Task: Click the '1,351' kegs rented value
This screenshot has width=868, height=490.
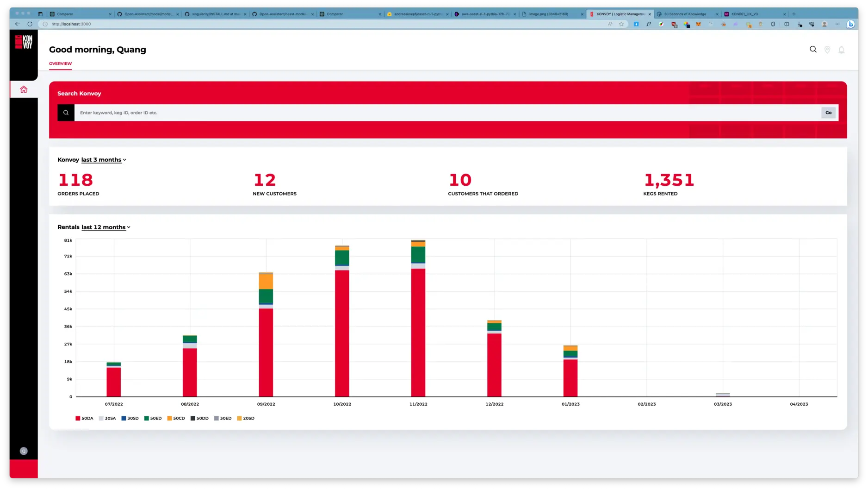Action: (669, 180)
